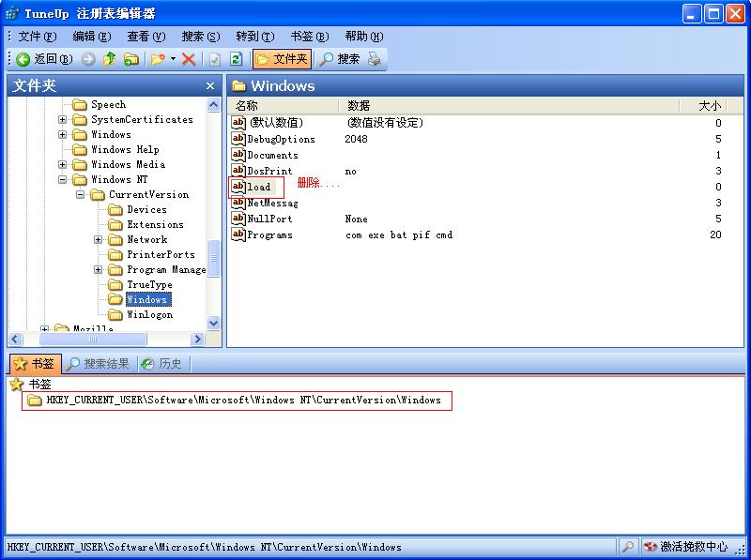This screenshot has height=560, width=751.
Task: Open the 转到(T) menu
Action: pyautogui.click(x=255, y=37)
